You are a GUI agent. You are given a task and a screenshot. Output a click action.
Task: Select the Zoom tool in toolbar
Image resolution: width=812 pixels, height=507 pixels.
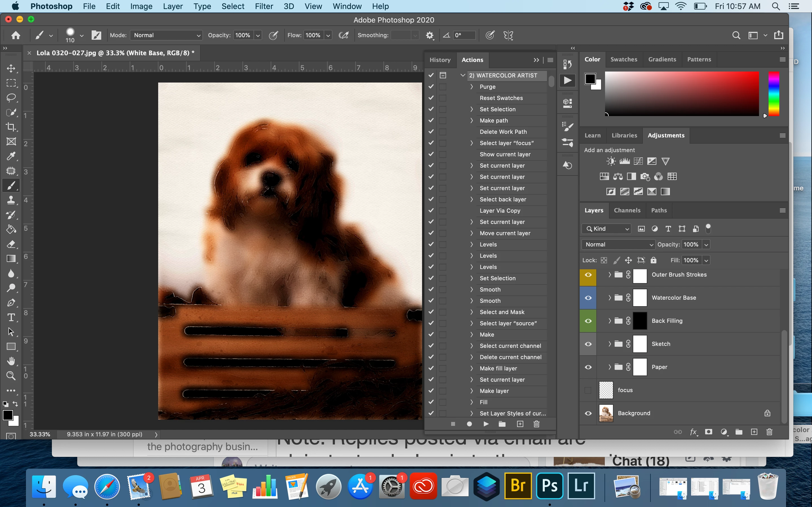point(11,375)
